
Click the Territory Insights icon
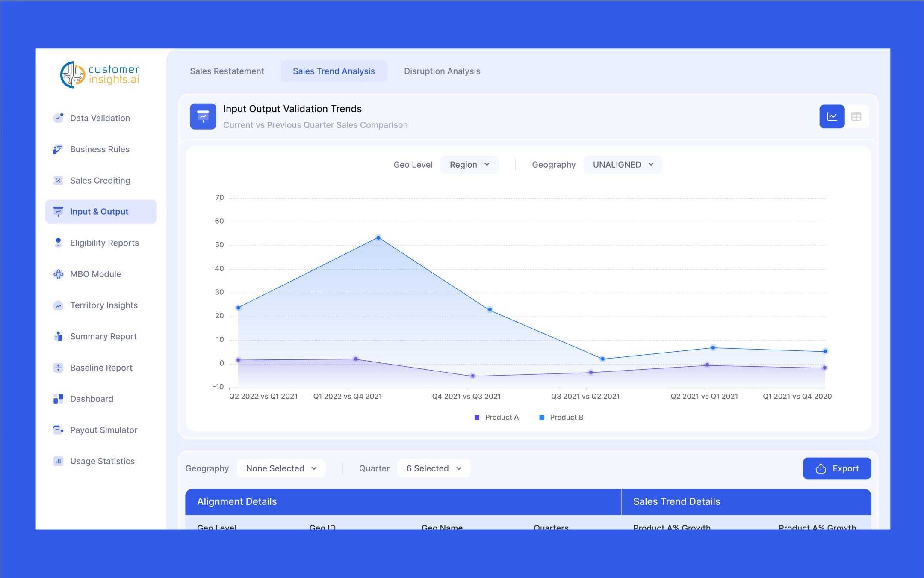click(x=58, y=305)
